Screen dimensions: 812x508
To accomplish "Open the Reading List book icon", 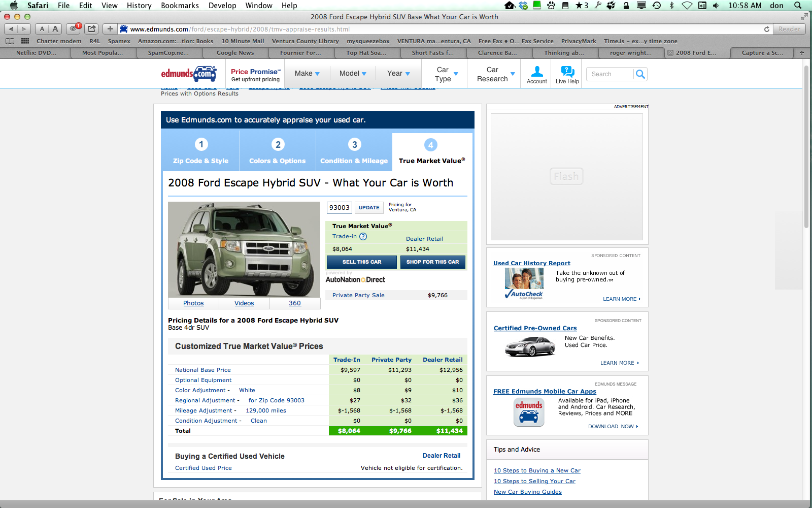I will point(10,41).
